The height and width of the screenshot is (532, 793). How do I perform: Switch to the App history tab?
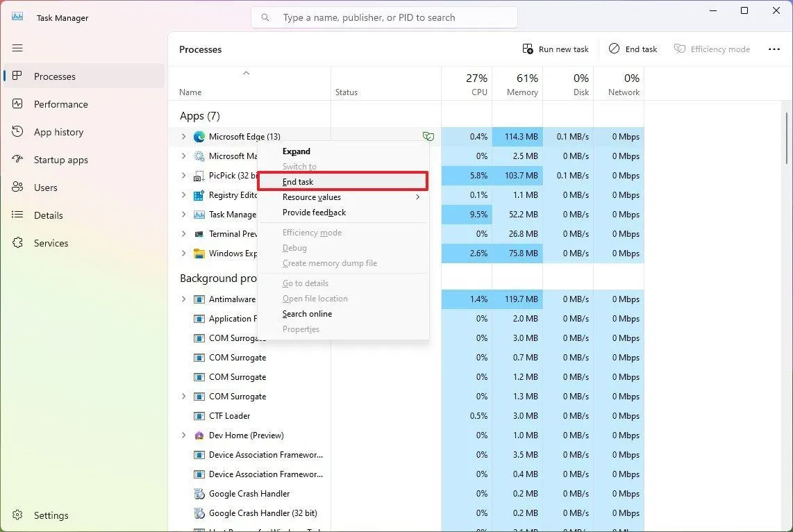click(84, 131)
